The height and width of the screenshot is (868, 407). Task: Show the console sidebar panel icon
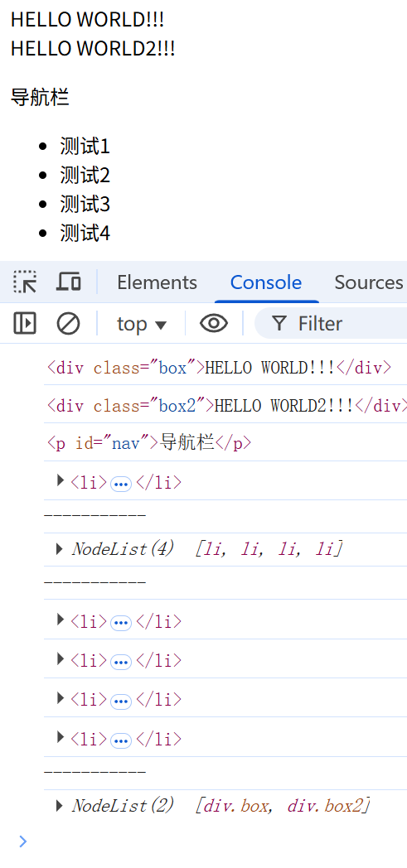25,323
